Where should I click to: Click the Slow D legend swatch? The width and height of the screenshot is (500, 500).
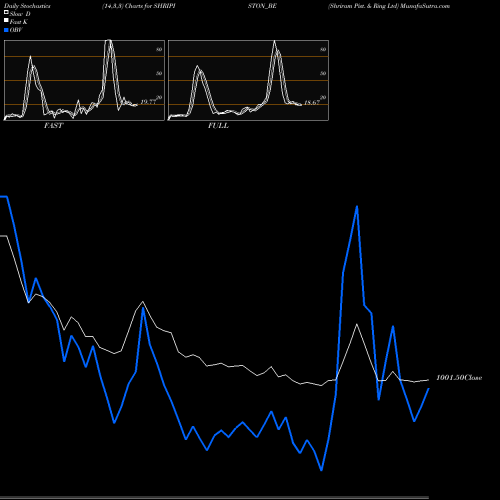click(x=6, y=13)
